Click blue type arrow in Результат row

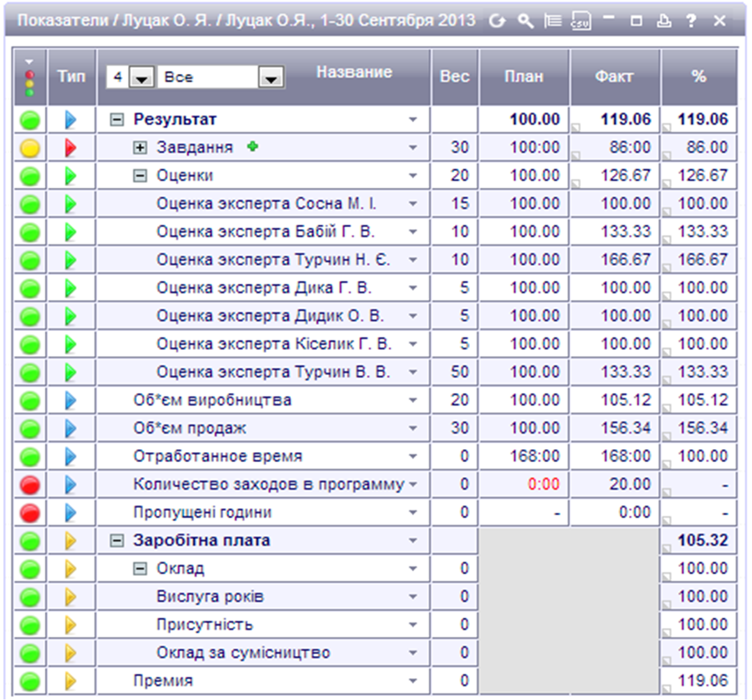tap(71, 119)
